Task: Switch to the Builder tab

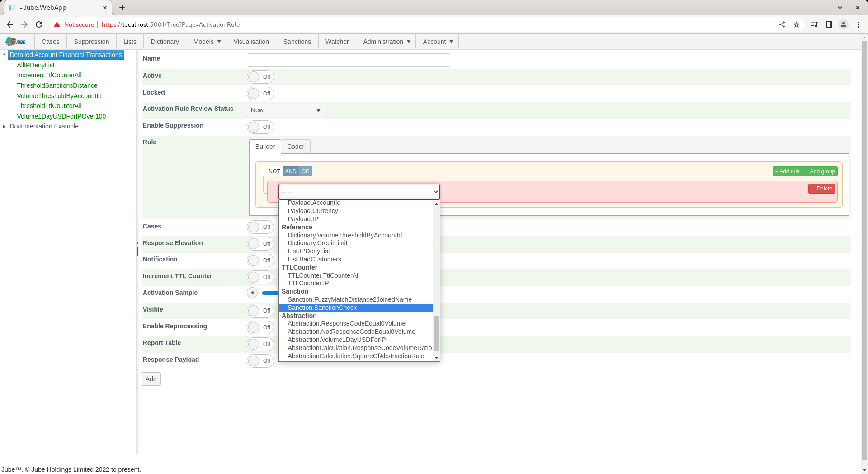Action: (265, 147)
